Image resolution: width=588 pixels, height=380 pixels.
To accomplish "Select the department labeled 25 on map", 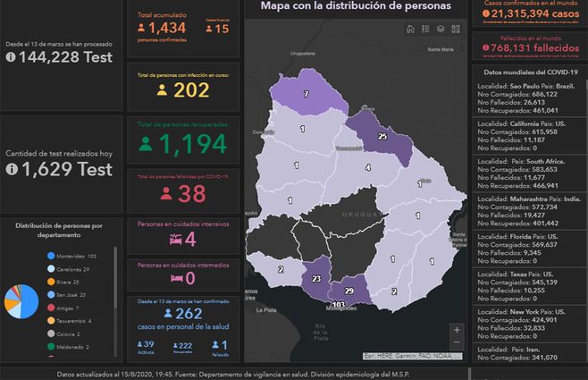I will click(x=382, y=137).
